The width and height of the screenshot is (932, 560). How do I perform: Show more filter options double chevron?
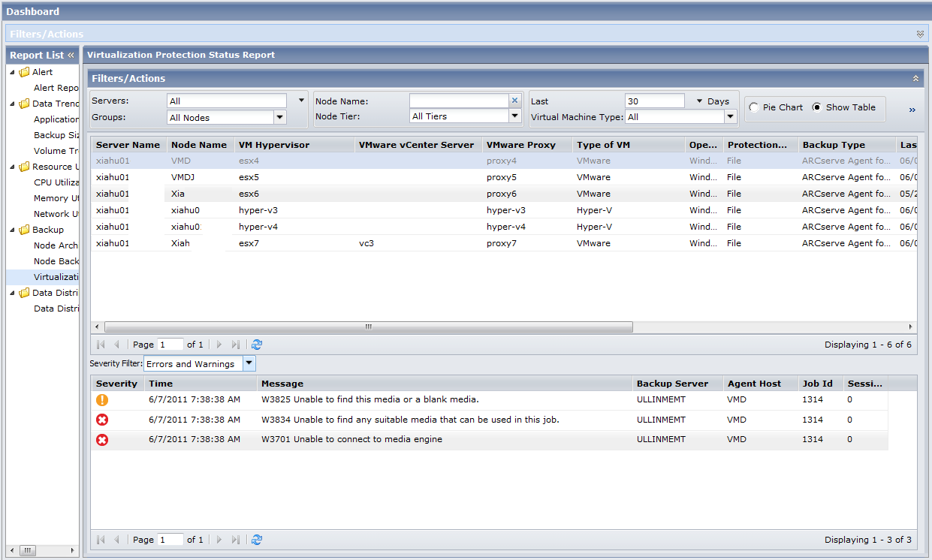[x=912, y=110]
